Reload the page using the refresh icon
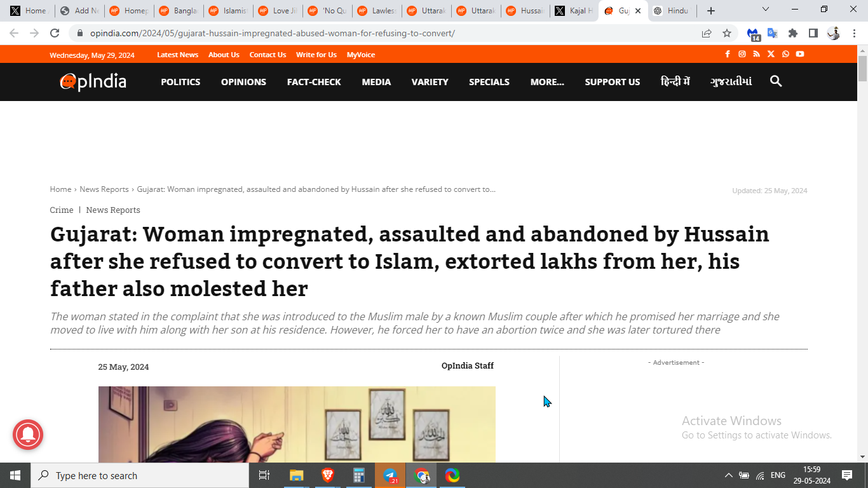868x488 pixels. pos(55,33)
